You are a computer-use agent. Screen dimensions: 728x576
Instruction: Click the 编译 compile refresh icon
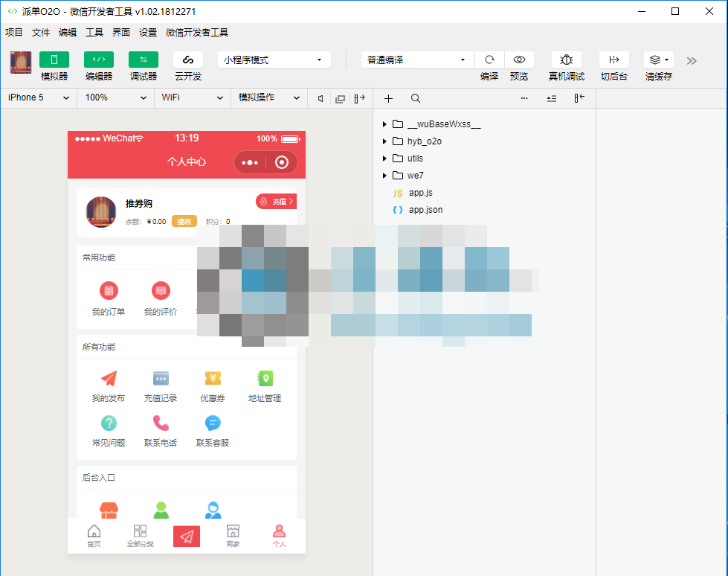point(489,60)
